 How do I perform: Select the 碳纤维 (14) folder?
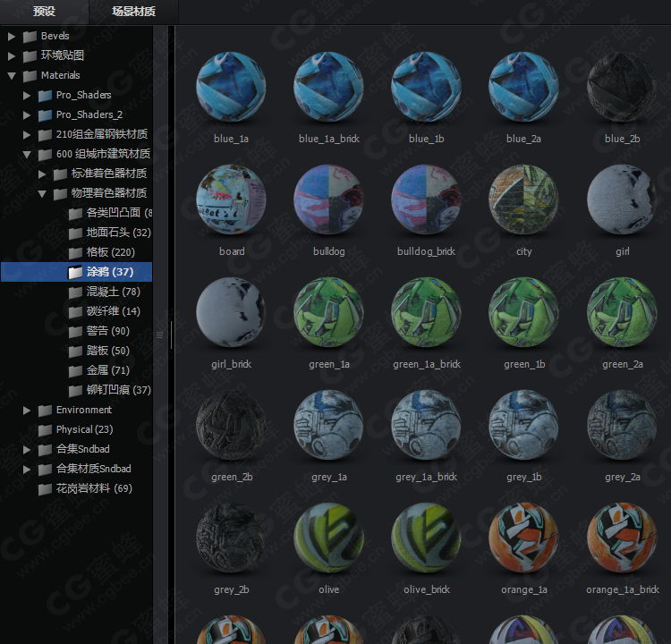coord(105,311)
